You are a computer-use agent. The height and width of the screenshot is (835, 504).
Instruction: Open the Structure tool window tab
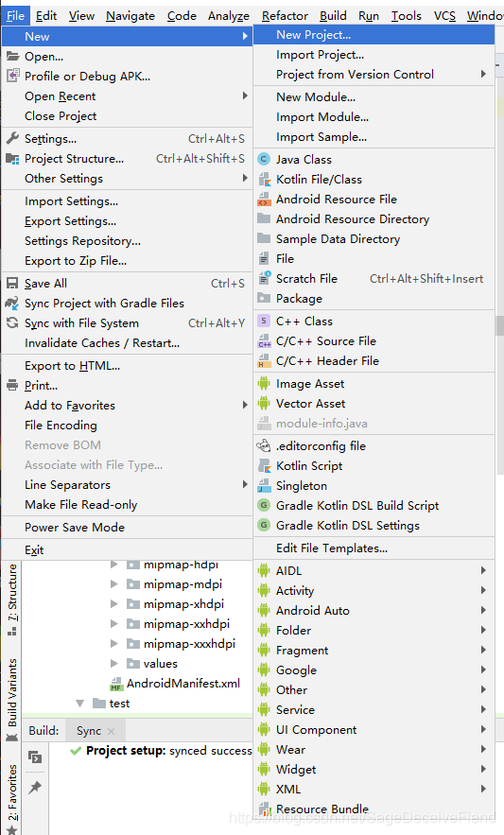[x=11, y=600]
